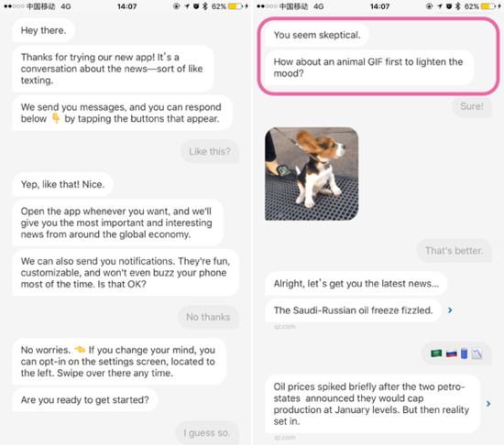Tap the pointing-left hand emoji in No worries message
The image size is (504, 445).
tap(80, 350)
